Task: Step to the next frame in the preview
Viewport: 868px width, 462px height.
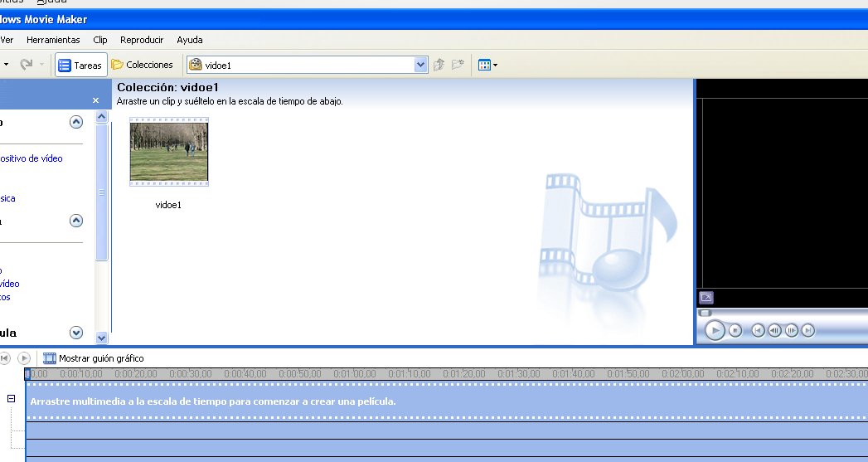Action: [792, 331]
